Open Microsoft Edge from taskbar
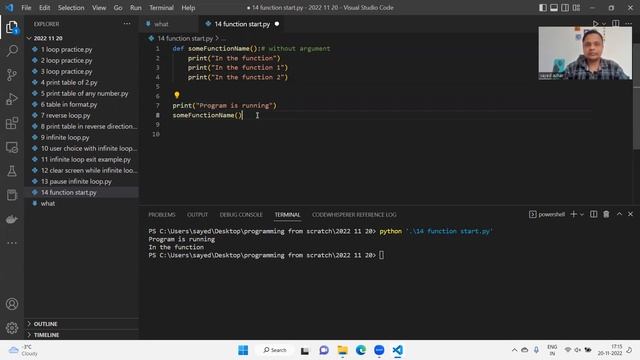 [x=361, y=350]
